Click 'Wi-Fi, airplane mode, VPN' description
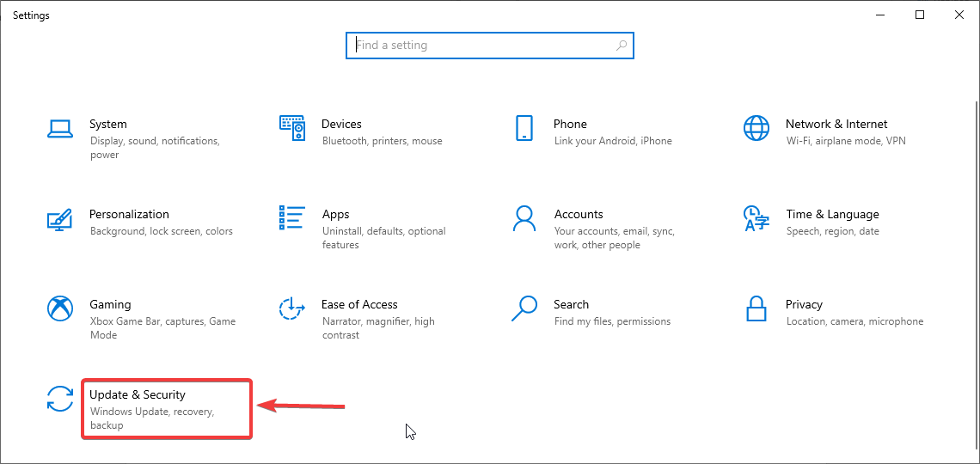 pos(846,141)
